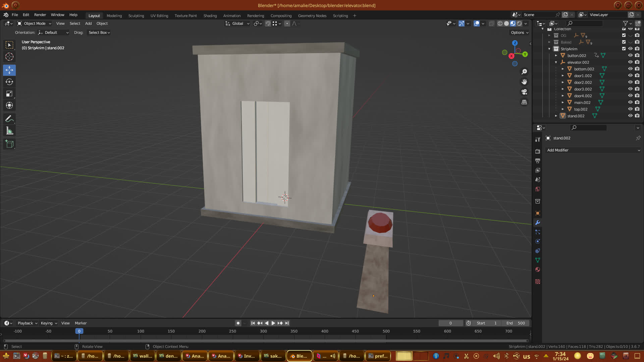644x362 pixels.
Task: Open the Physics properties tab
Action: 538,241
